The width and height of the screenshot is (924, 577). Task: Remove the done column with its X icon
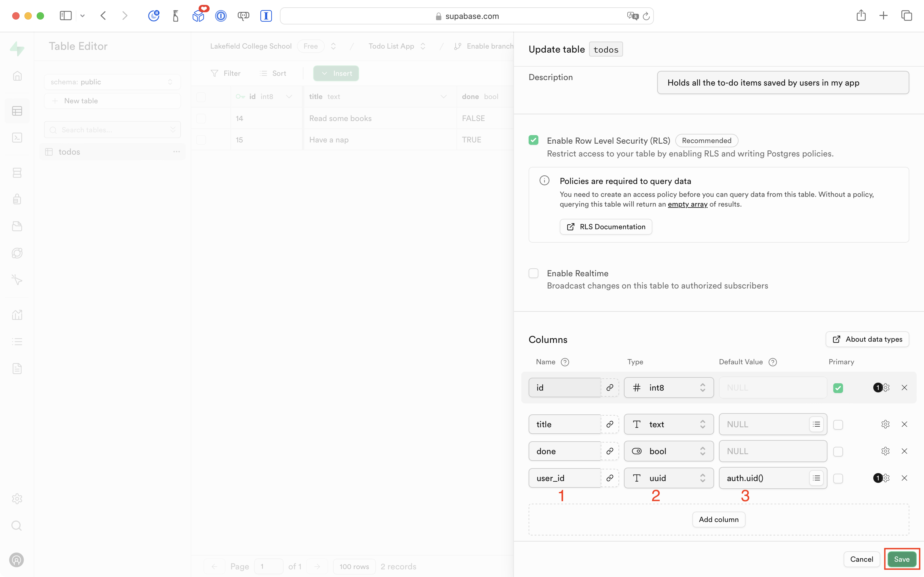(x=904, y=451)
